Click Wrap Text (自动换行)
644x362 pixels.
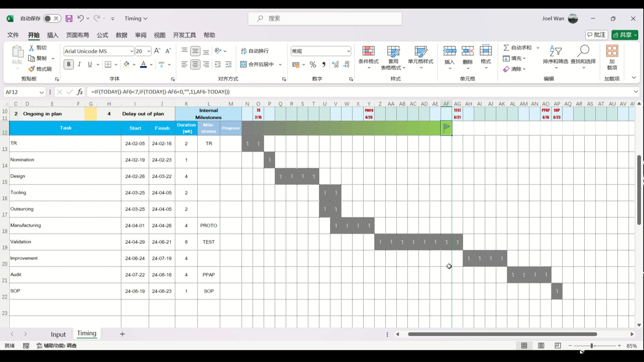[255, 51]
